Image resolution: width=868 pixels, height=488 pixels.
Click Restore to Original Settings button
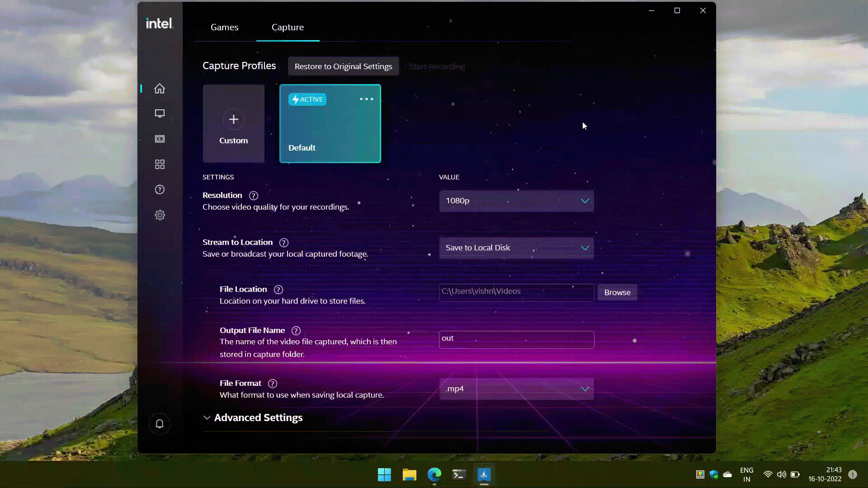[x=343, y=66]
